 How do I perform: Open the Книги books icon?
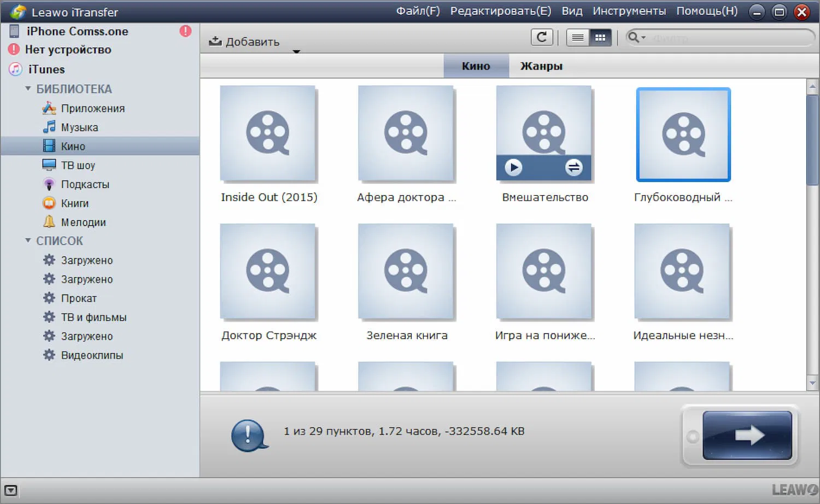coord(49,203)
